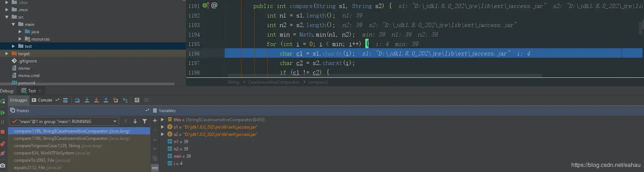Expand the s2 variable node
644x172 pixels.
163,134
